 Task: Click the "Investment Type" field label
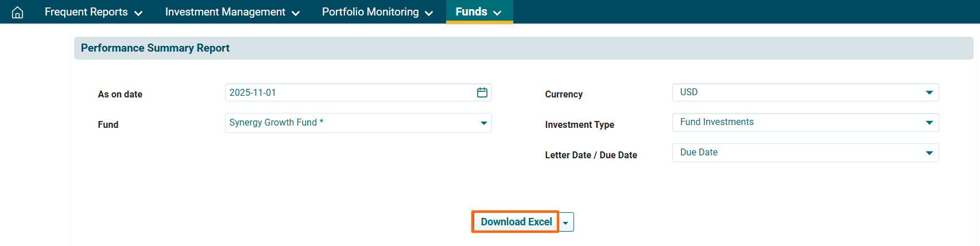point(579,125)
